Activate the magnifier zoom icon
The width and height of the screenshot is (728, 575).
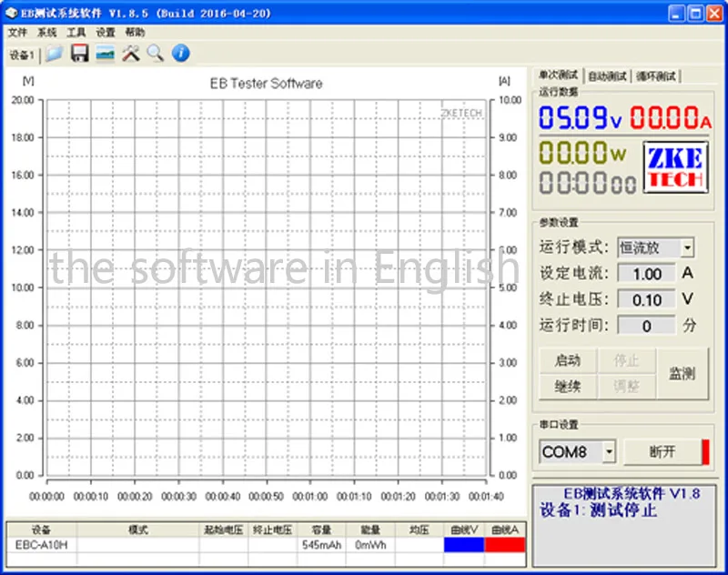155,54
